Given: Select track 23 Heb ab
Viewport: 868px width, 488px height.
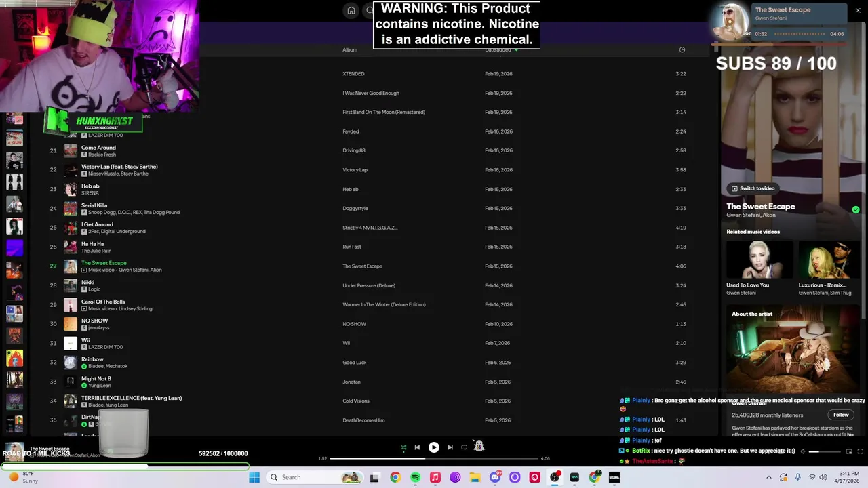Looking at the screenshot, I should (x=90, y=186).
